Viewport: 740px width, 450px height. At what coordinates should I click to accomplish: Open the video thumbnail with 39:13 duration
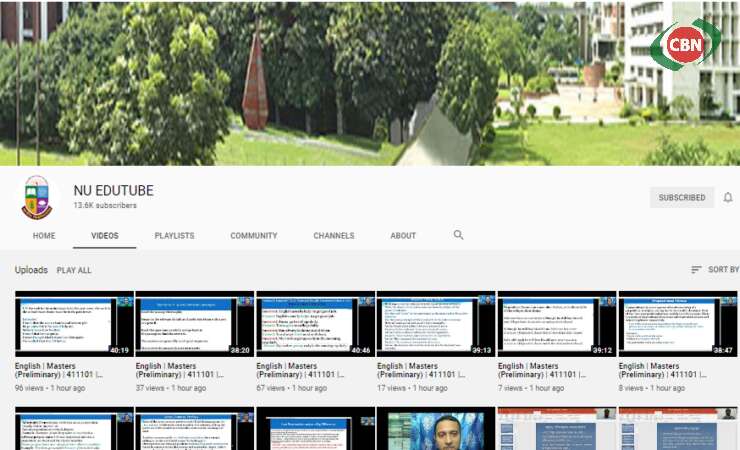point(436,324)
